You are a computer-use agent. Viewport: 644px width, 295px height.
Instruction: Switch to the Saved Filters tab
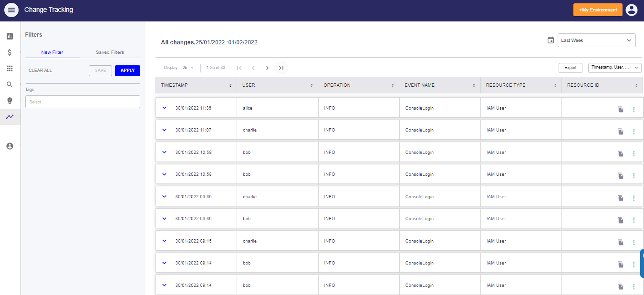click(110, 52)
